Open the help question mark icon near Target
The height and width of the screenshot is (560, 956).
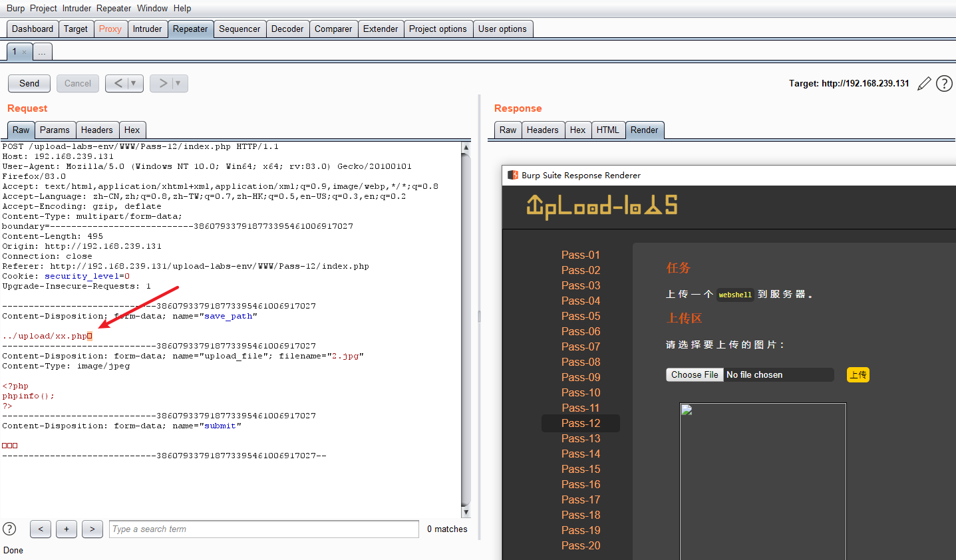[944, 83]
